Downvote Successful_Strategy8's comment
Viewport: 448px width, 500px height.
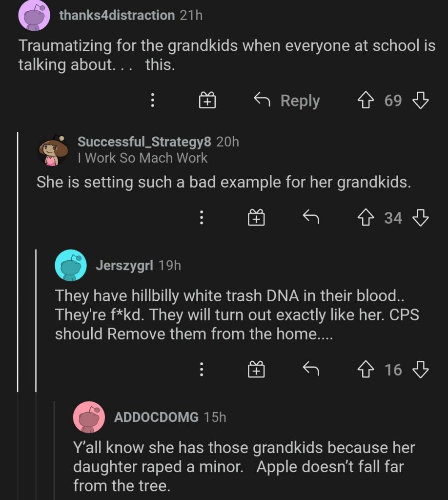[x=420, y=218]
